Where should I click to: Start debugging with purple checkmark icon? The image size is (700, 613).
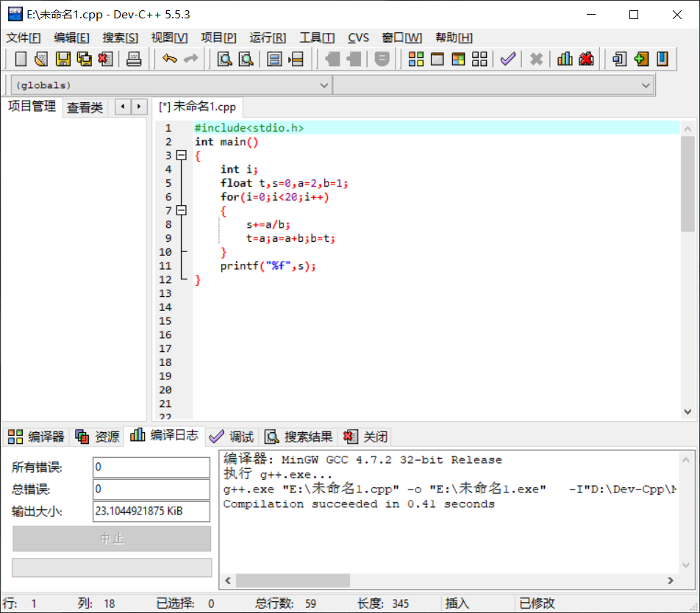(x=508, y=59)
